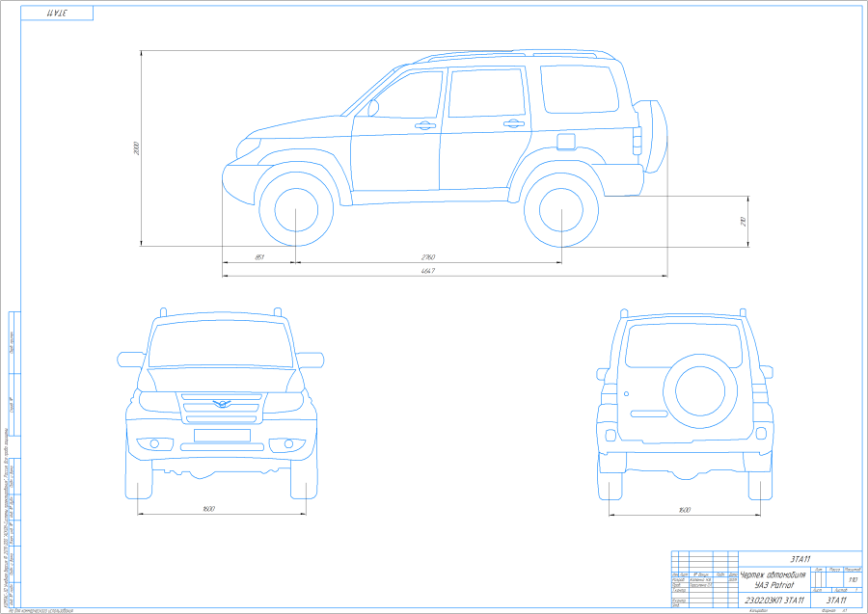Click the 2000 height dimension label
The width and height of the screenshot is (868, 614).
coord(136,147)
